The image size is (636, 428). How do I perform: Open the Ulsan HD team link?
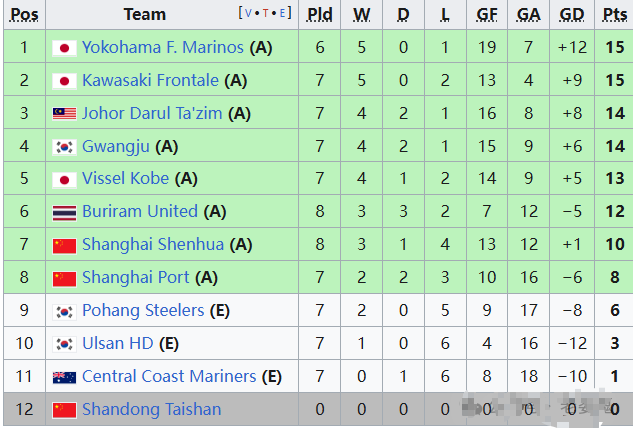117,344
